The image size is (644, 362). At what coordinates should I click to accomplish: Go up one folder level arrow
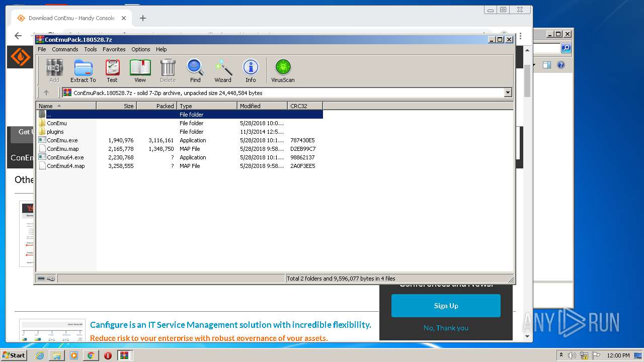coord(46,93)
